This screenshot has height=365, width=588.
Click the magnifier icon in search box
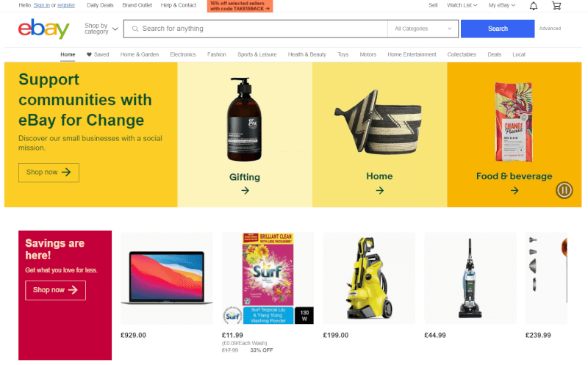pyautogui.click(x=135, y=29)
